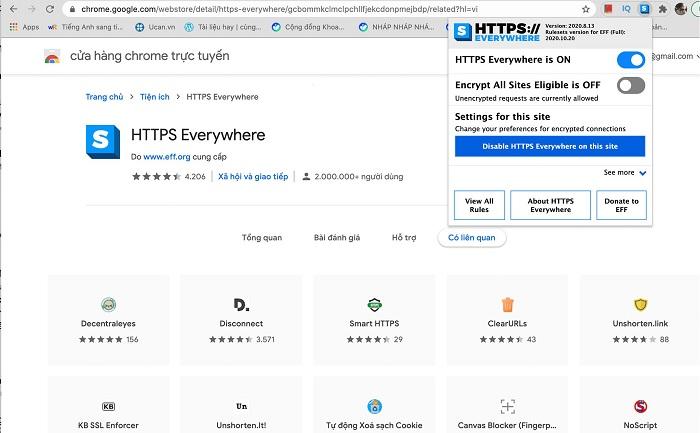Select the Có liên quan tab
This screenshot has height=433, width=700.
[472, 237]
